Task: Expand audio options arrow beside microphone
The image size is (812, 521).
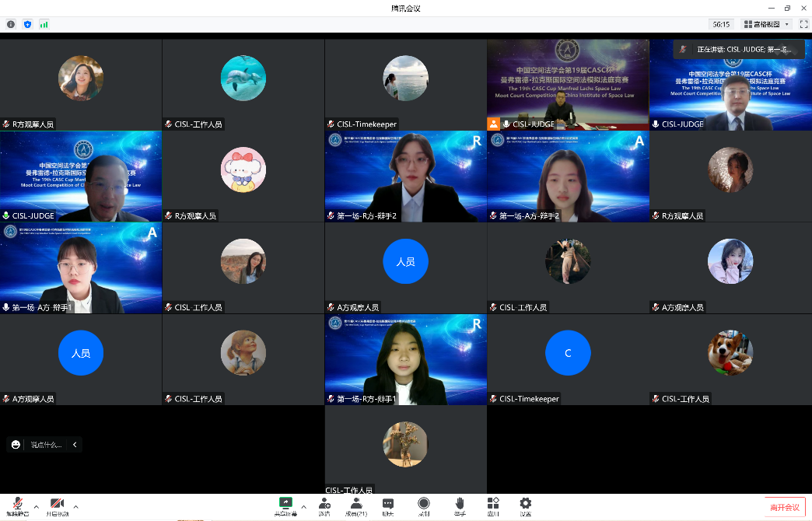Action: (35, 506)
